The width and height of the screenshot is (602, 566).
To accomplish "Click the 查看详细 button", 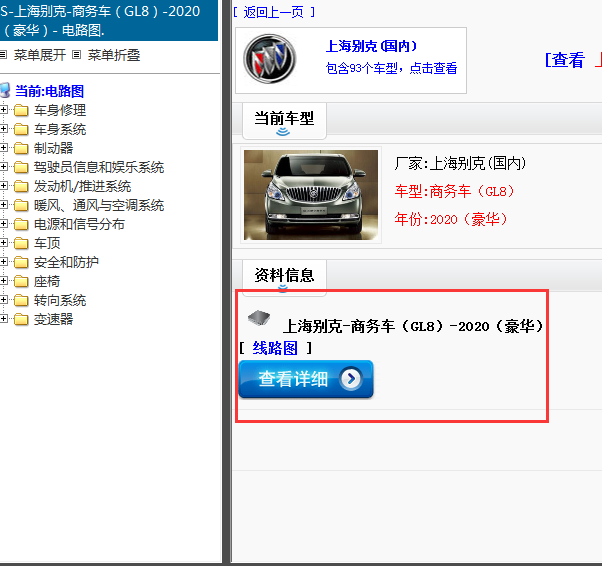I will [x=306, y=379].
